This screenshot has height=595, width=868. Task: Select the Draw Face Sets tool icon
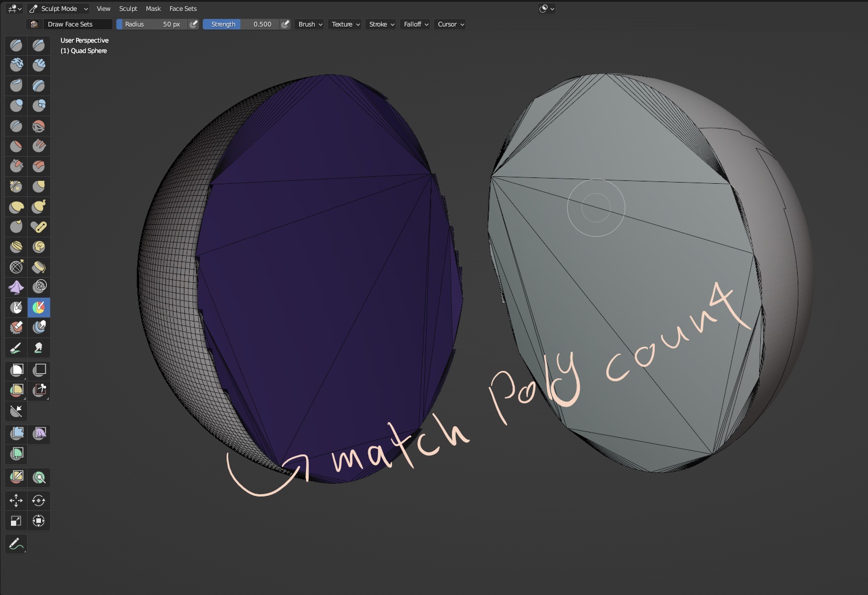click(x=39, y=307)
